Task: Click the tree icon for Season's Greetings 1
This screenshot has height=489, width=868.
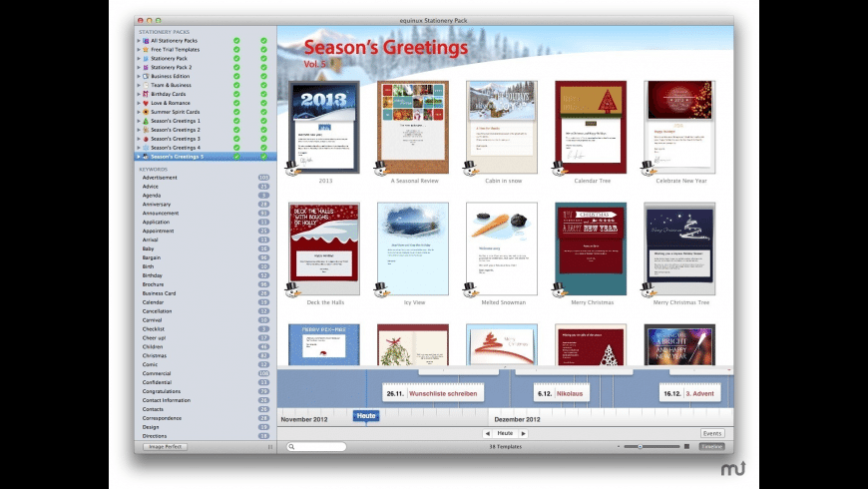Action: (146, 121)
